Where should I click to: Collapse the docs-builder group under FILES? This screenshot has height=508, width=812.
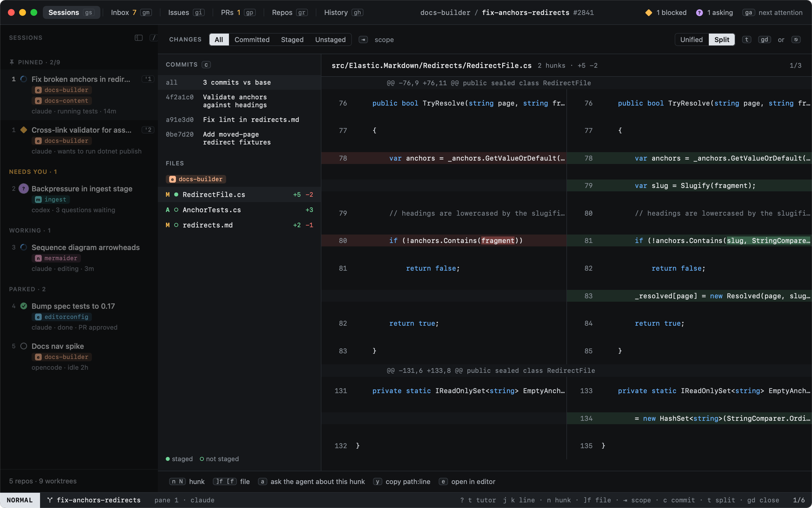(196, 179)
